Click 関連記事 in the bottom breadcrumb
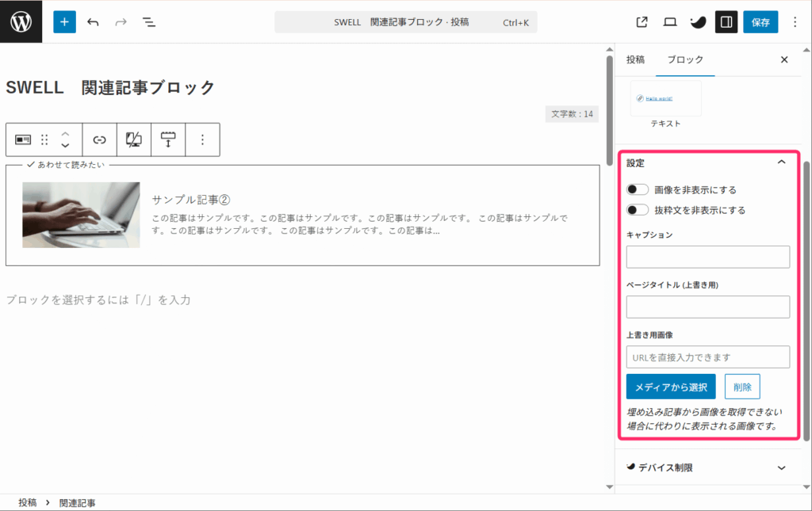Viewport: 812px width, 511px height. point(77,503)
